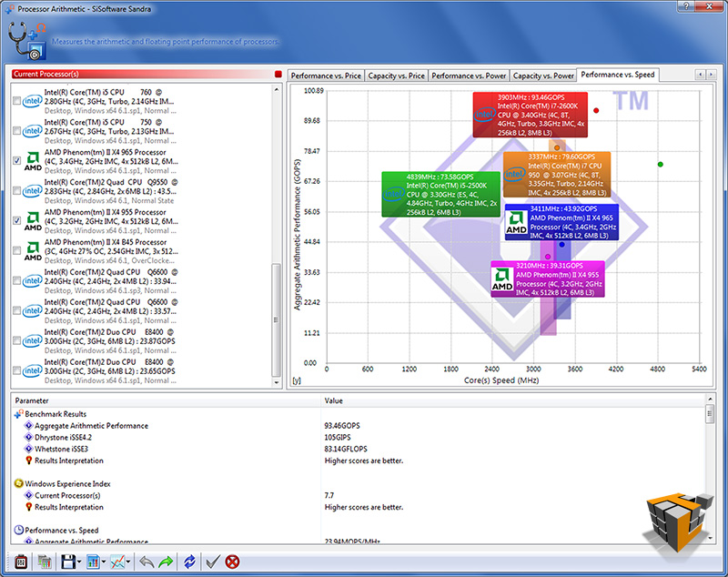
Task: Click the 93.46GOPS value
Action: [342, 426]
